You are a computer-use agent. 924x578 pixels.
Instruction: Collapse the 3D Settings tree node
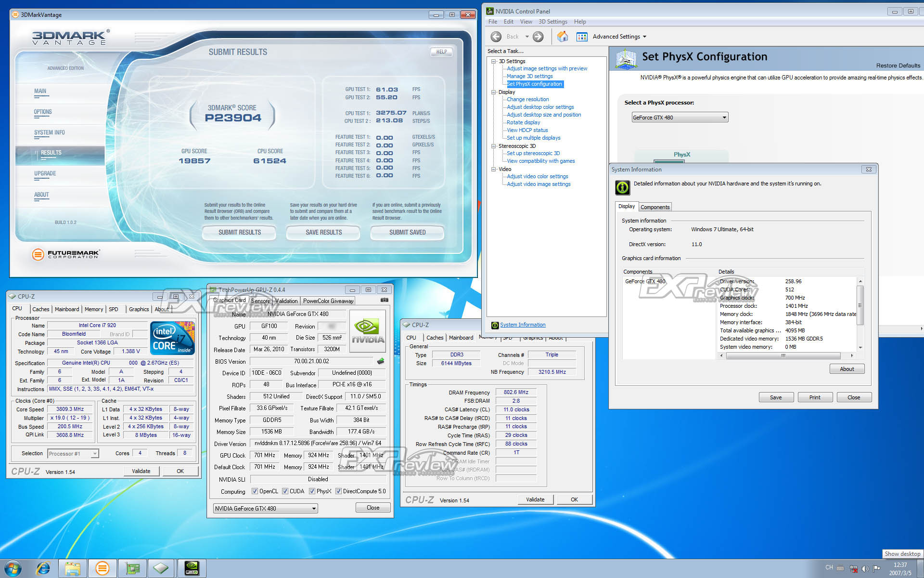[493, 61]
